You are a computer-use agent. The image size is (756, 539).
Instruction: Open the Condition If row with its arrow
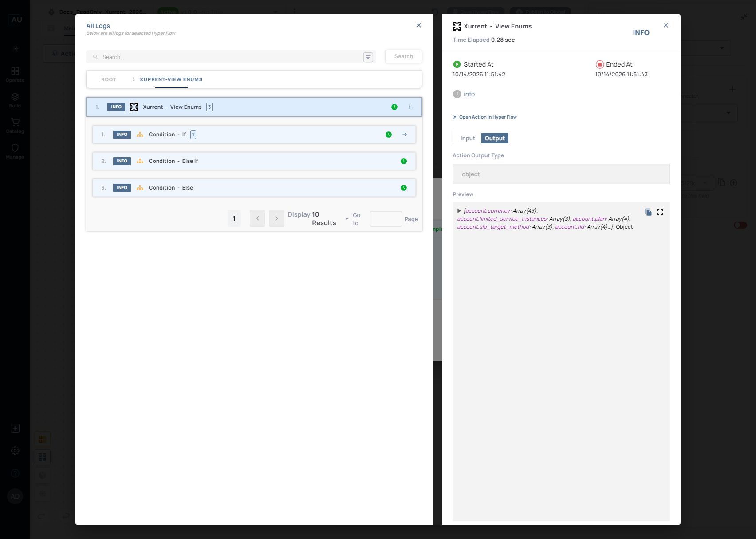coord(405,135)
